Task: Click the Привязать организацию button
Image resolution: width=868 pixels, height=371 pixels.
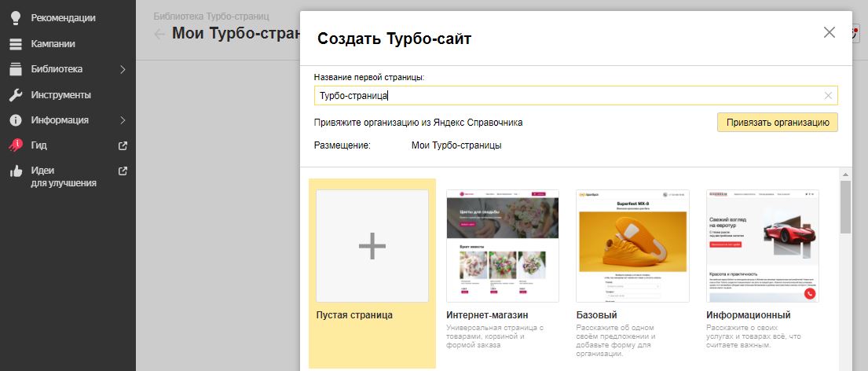Action: (777, 123)
